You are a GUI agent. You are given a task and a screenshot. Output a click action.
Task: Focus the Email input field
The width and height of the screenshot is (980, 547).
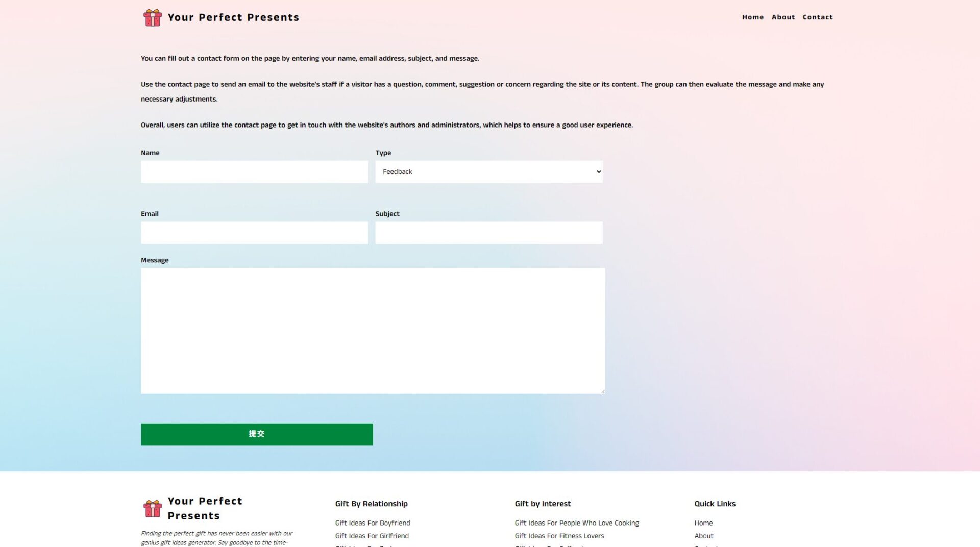coord(254,233)
